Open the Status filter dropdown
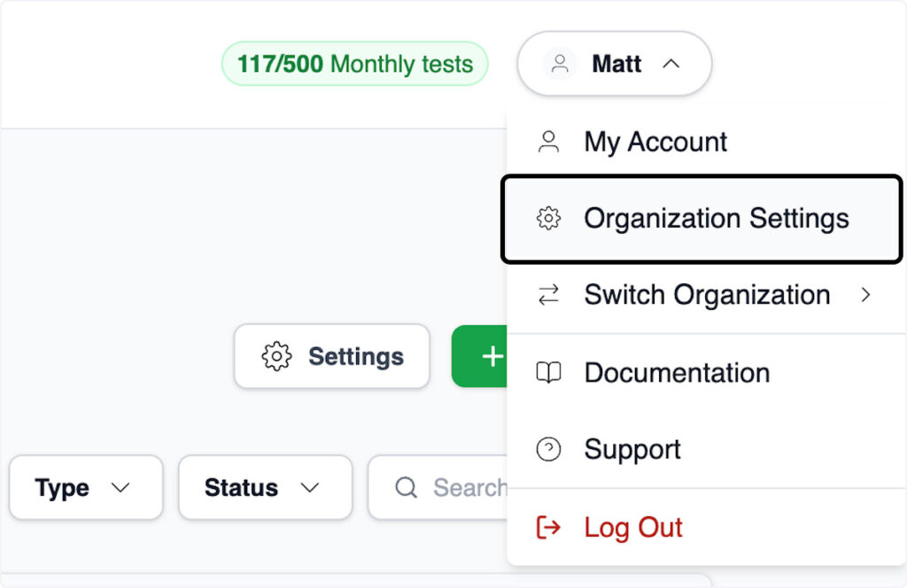907x588 pixels. (x=265, y=488)
